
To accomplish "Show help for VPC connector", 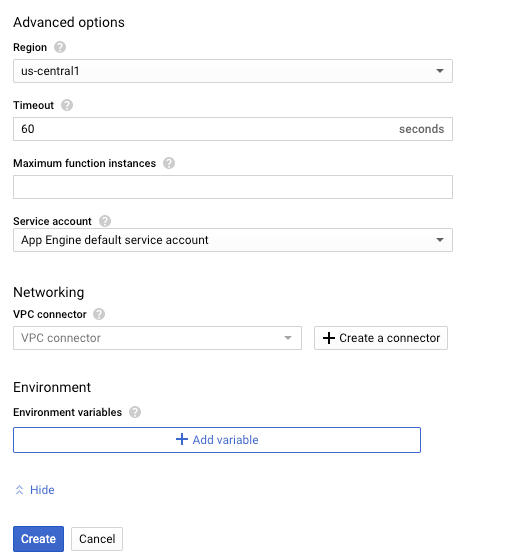I will point(99,314).
